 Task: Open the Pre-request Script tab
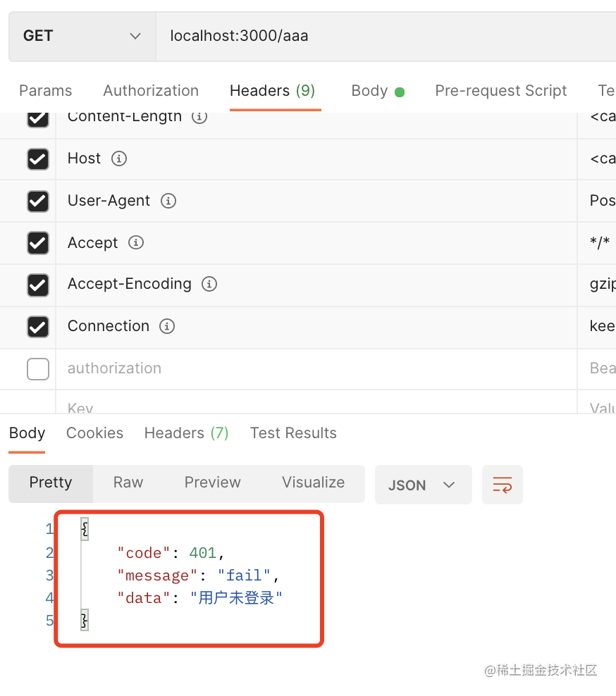(x=500, y=91)
